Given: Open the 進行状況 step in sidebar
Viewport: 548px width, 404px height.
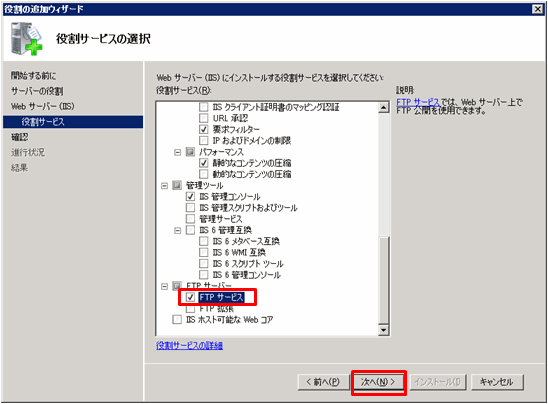Looking at the screenshot, I should pyautogui.click(x=28, y=152).
